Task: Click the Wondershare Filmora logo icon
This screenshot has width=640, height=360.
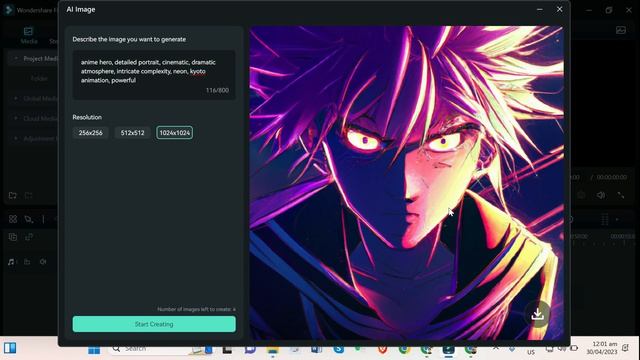Action: (x=8, y=10)
